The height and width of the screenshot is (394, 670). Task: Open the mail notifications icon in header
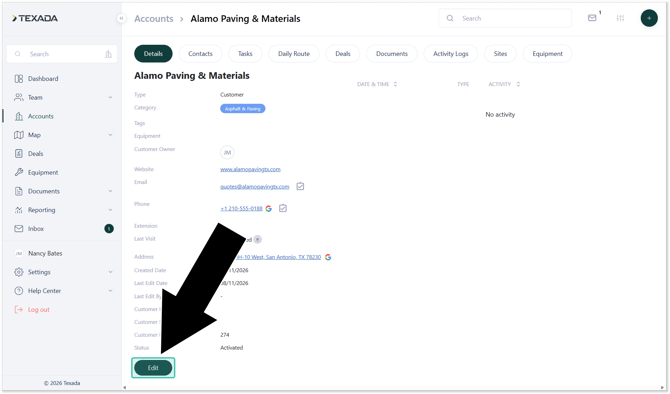(592, 18)
